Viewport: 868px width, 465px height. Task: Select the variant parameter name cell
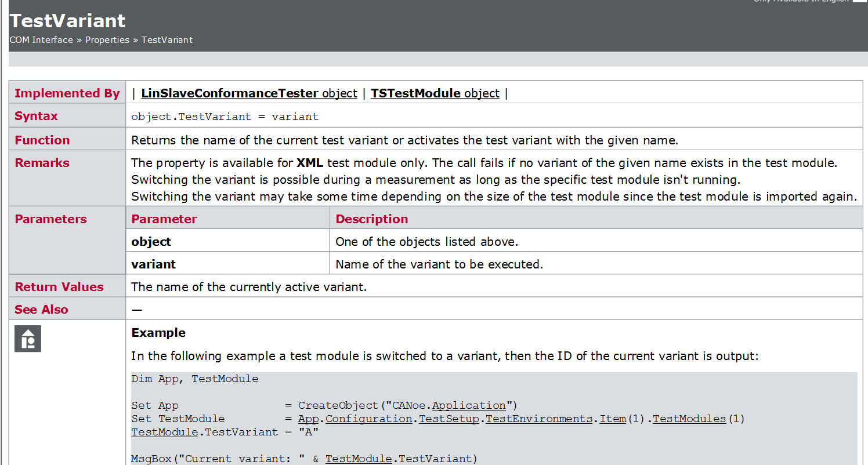(x=227, y=264)
